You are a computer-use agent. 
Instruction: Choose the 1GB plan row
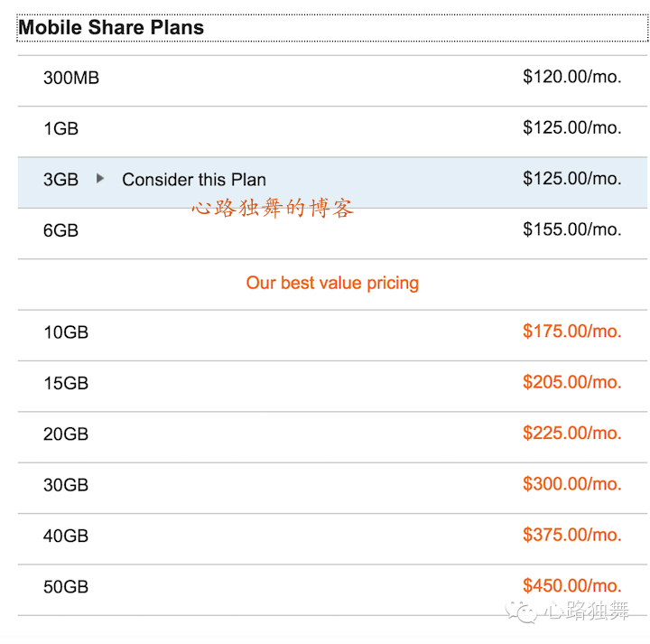[332, 132]
